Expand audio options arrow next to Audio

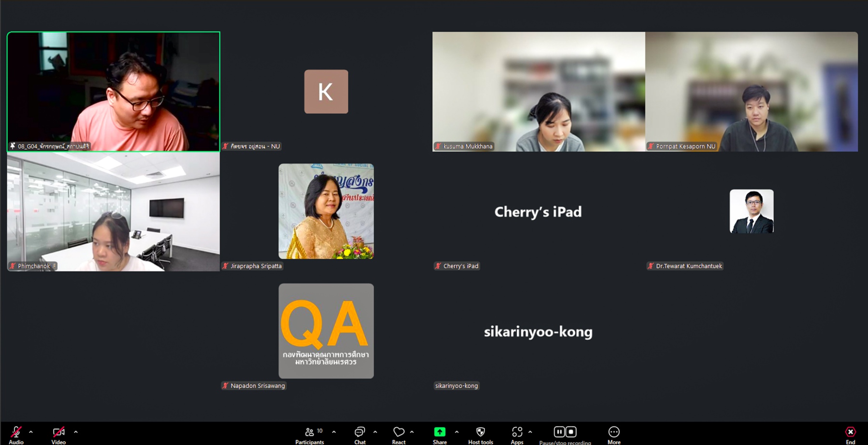pyautogui.click(x=31, y=432)
